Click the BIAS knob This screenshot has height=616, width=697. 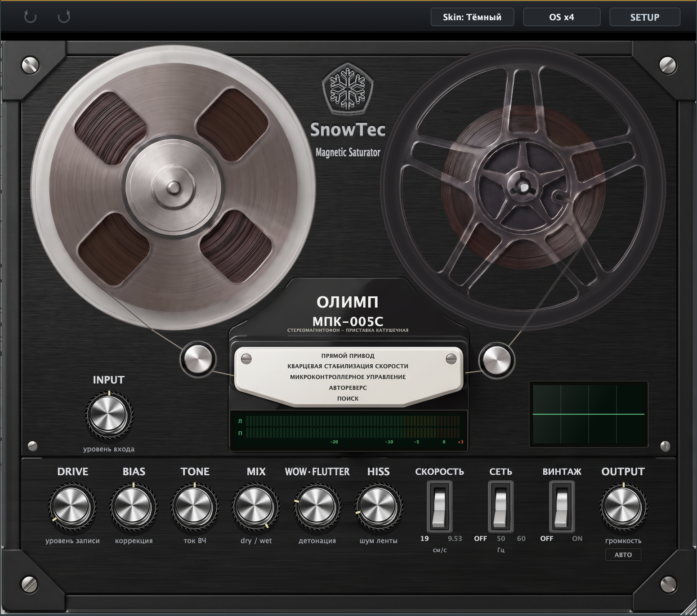click(134, 507)
